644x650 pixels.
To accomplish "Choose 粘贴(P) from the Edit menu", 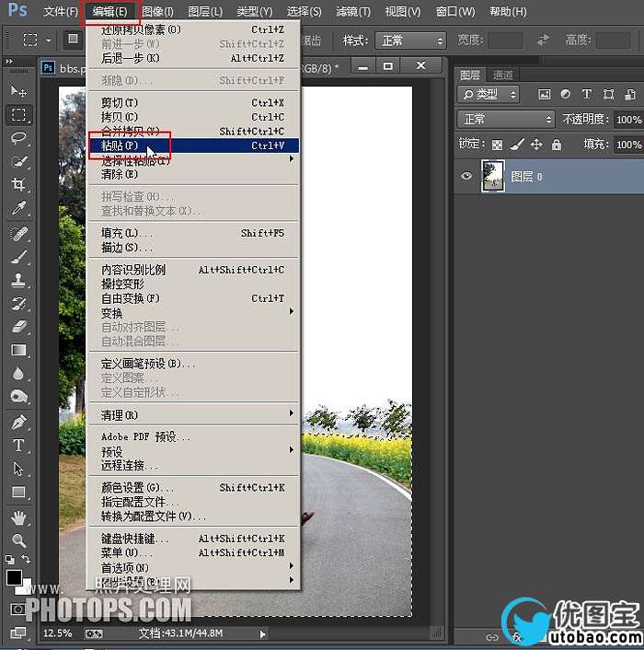I will click(x=193, y=145).
